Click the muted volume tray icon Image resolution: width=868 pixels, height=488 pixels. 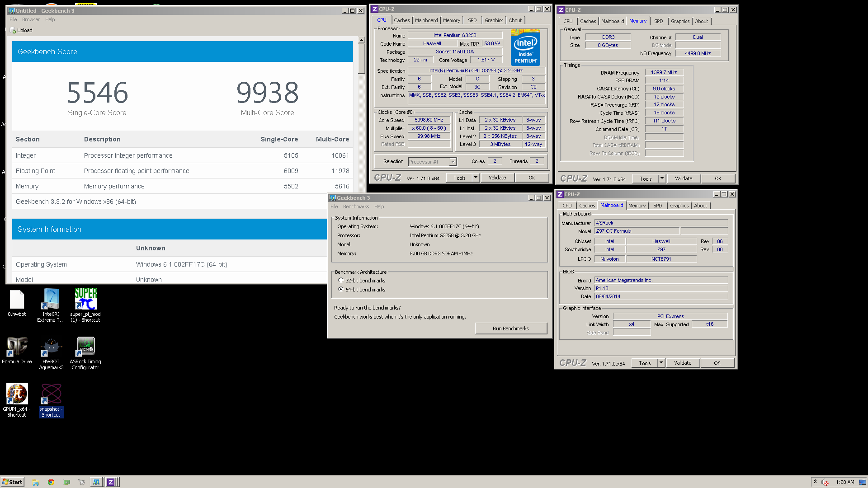[x=825, y=482]
